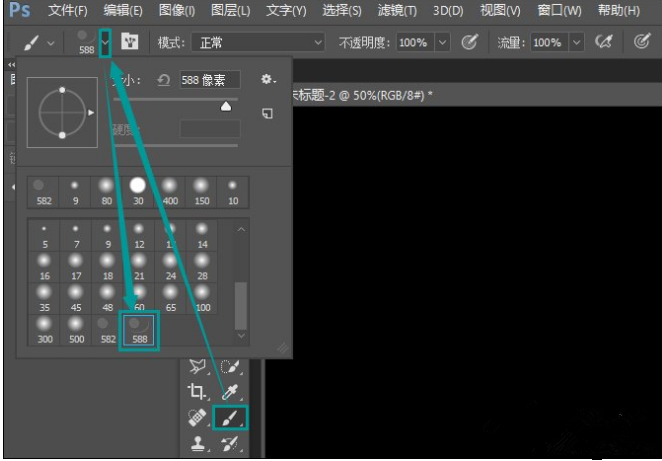Open the 图像(I) menu
The height and width of the screenshot is (461, 662).
point(176,11)
